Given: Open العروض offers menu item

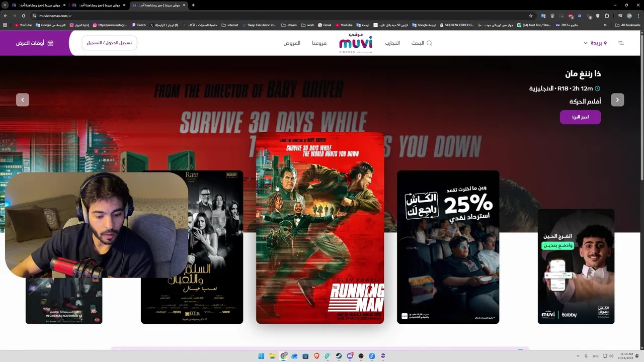Looking at the screenshot, I should click(292, 43).
